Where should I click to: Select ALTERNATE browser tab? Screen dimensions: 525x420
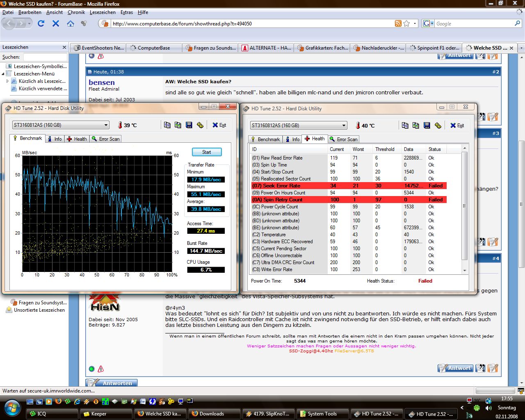[267, 48]
